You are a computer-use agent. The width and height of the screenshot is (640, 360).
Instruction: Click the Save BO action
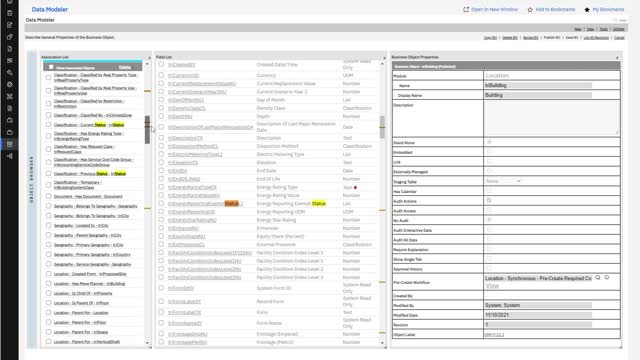tap(572, 38)
